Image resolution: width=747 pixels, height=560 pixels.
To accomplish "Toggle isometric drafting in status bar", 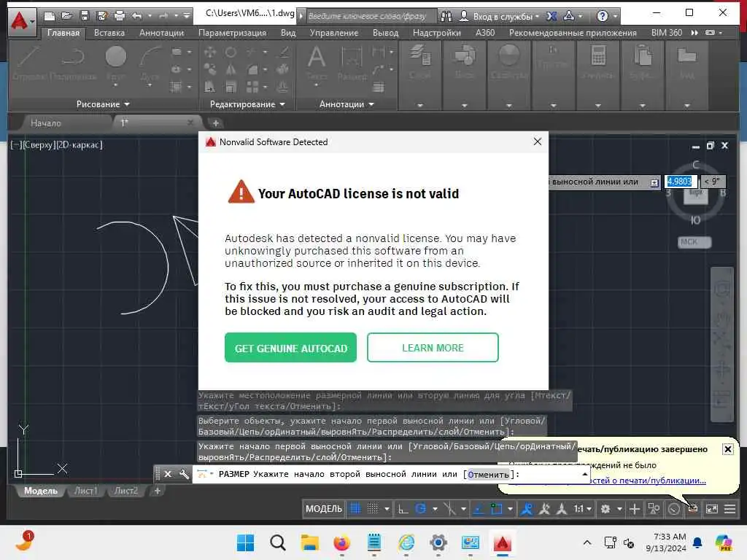I will [x=449, y=509].
